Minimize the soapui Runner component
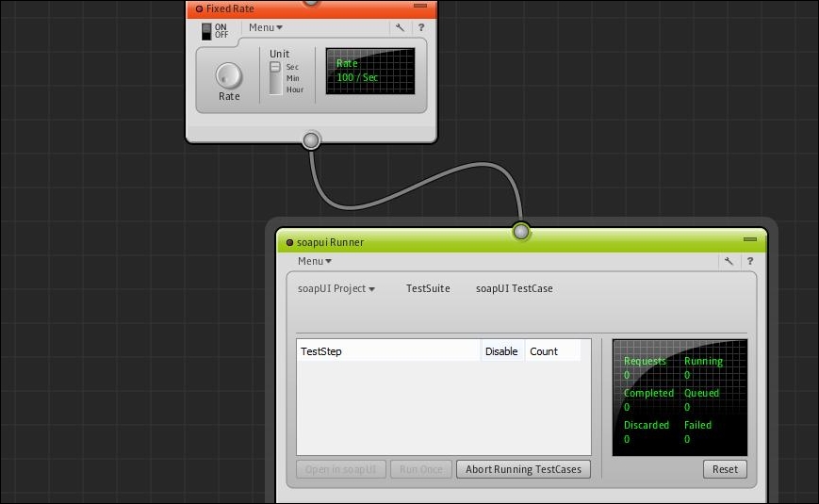The image size is (819, 504). (750, 239)
